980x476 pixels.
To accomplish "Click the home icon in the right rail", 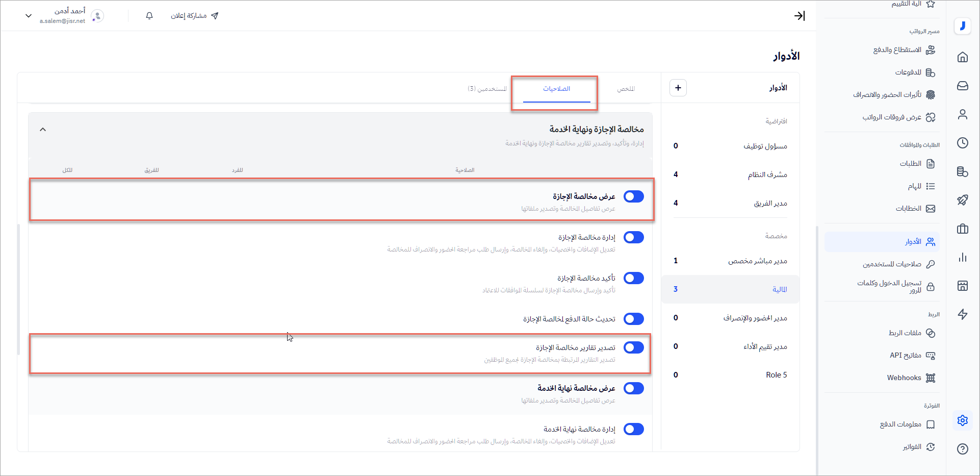I will [x=962, y=57].
